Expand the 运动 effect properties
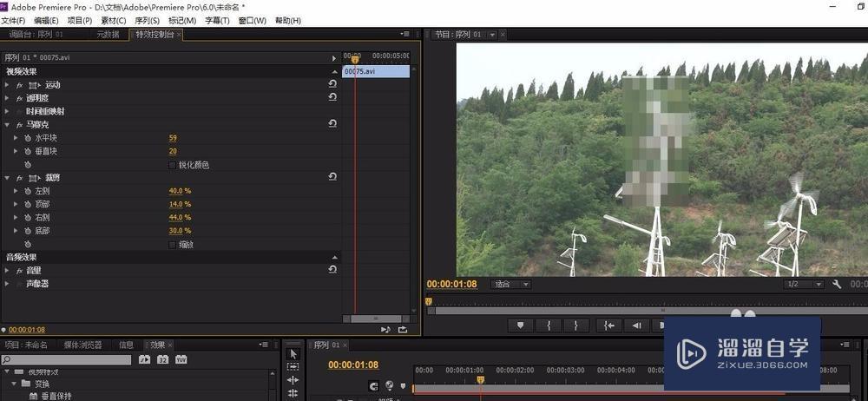 (7, 85)
